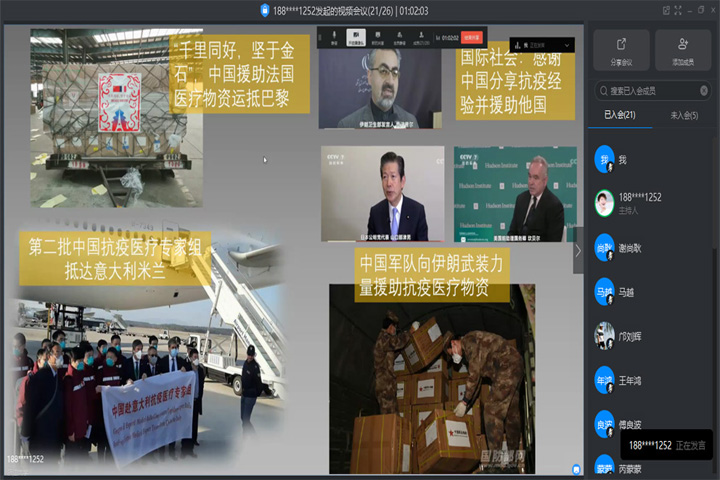Click the blue lock shield icon in title bar

tap(264, 10)
